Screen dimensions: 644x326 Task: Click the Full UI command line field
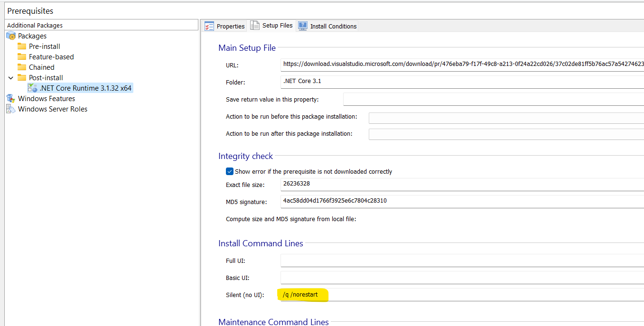click(x=460, y=261)
